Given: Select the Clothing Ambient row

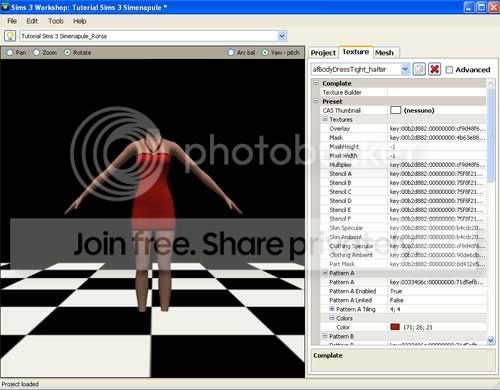Looking at the screenshot, I should tap(404, 255).
